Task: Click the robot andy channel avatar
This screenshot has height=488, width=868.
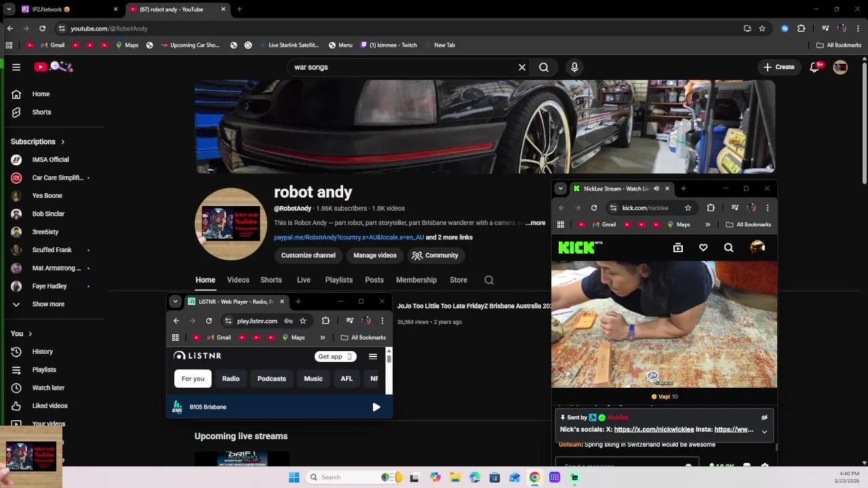Action: click(x=231, y=224)
